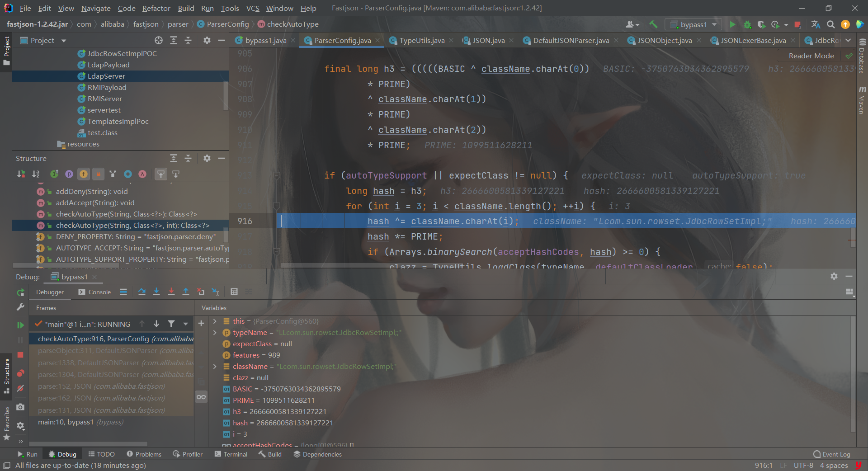Select LdapServer in Project tree
This screenshot has height=471, width=868.
click(x=106, y=76)
